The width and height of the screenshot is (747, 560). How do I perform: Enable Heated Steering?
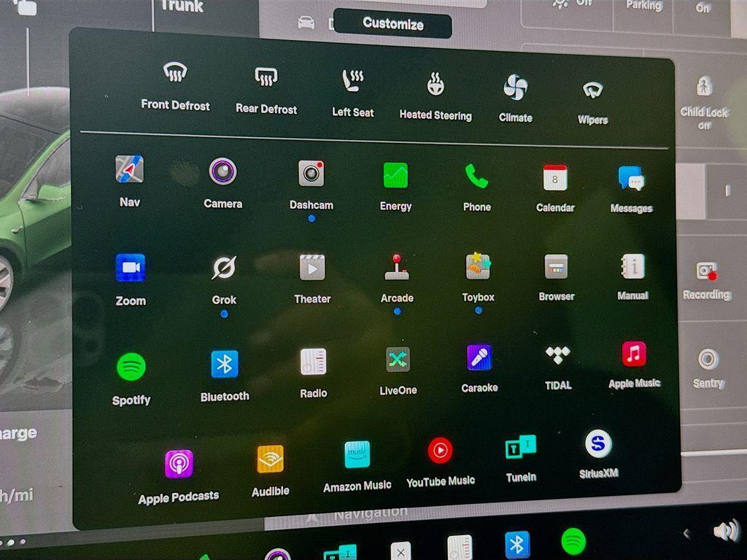pos(436,85)
